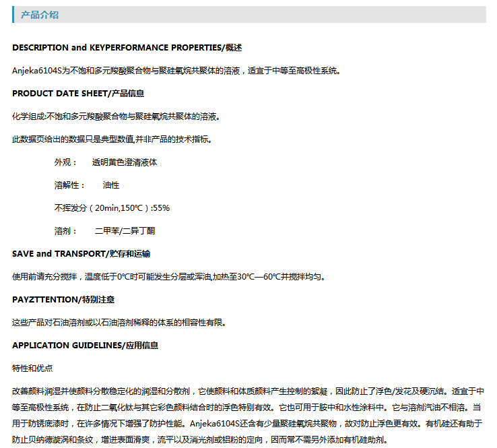Screen dimensions: 497x448
Task: Click the 产品介绍 section tab header
Action: click(x=39, y=15)
